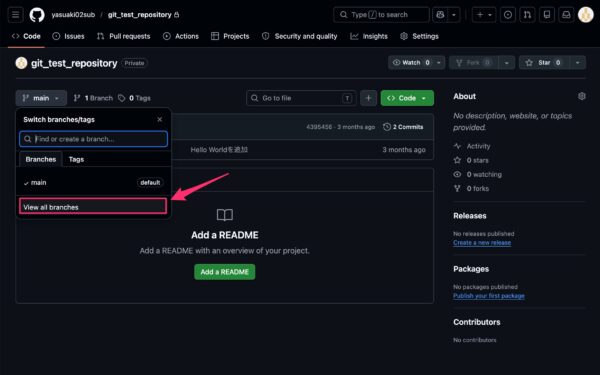Image resolution: width=600 pixels, height=375 pixels.
Task: Open the notifications inbox icon
Action: (566, 15)
